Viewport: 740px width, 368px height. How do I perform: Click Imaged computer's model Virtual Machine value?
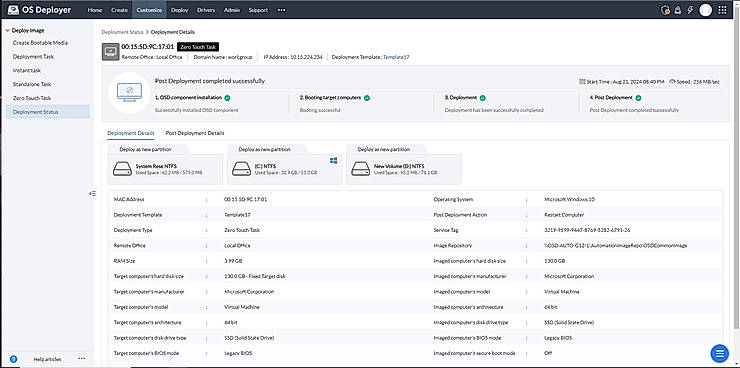point(562,292)
